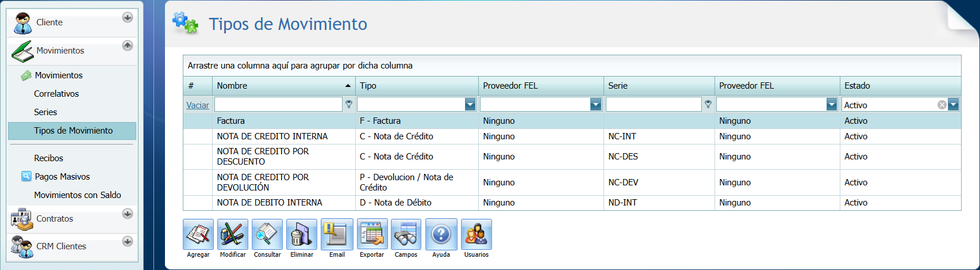This screenshot has width=980, height=270.
Task: Click the Modificar pencil icon
Action: (x=233, y=234)
